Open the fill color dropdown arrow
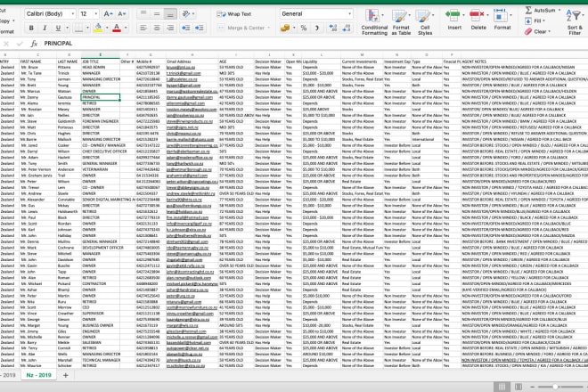 107,28
